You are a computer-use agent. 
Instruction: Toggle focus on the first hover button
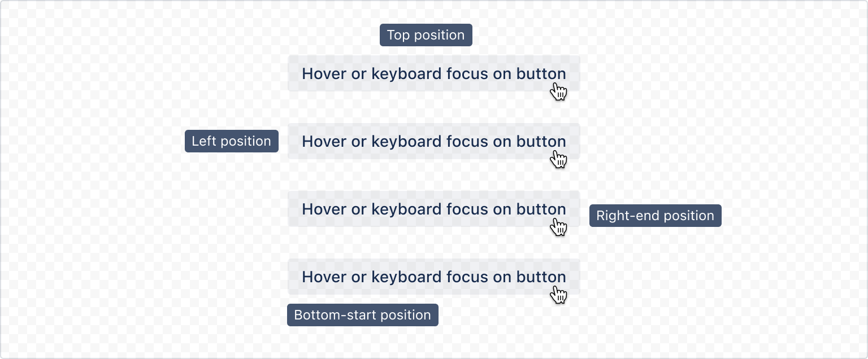(434, 73)
